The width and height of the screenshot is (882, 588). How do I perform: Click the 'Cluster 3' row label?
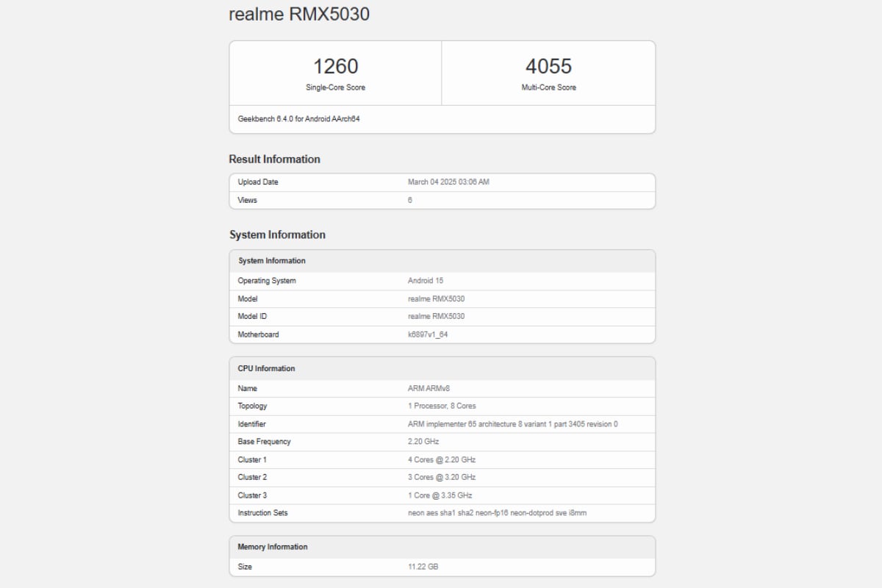pyautogui.click(x=252, y=495)
